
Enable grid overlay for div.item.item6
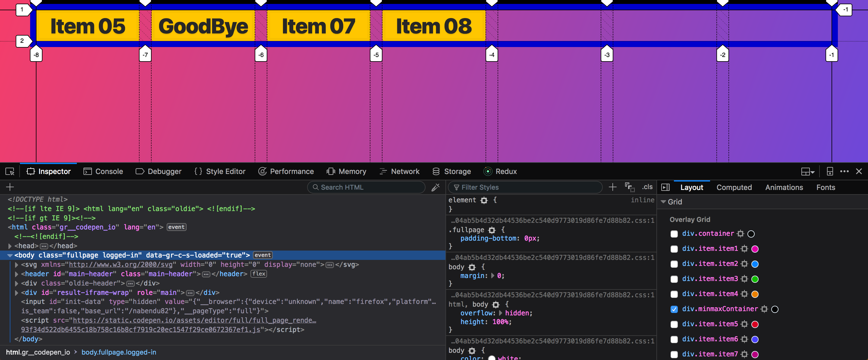tap(674, 339)
